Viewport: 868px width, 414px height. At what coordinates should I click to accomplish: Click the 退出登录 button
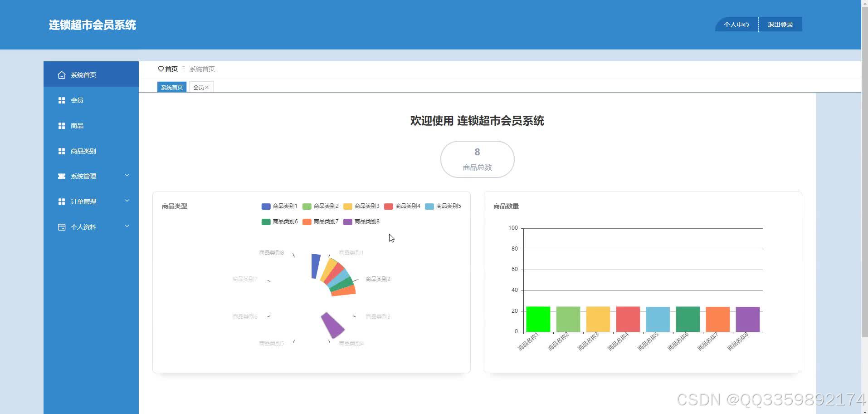(x=780, y=25)
